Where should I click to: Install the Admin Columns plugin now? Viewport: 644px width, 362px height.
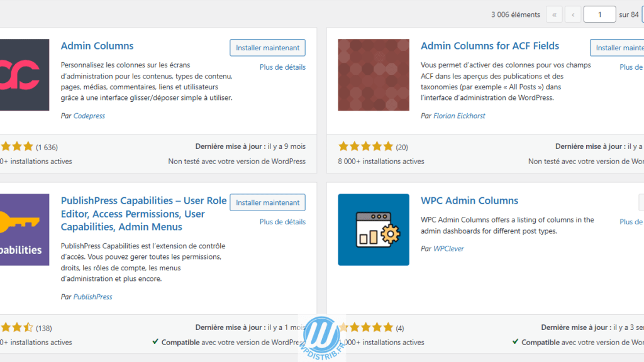(267, 48)
